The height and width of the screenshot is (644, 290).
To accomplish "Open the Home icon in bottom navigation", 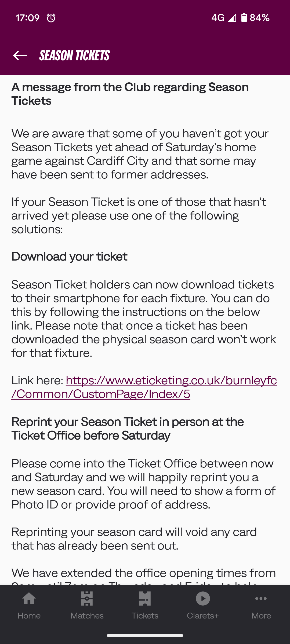I will tap(29, 598).
